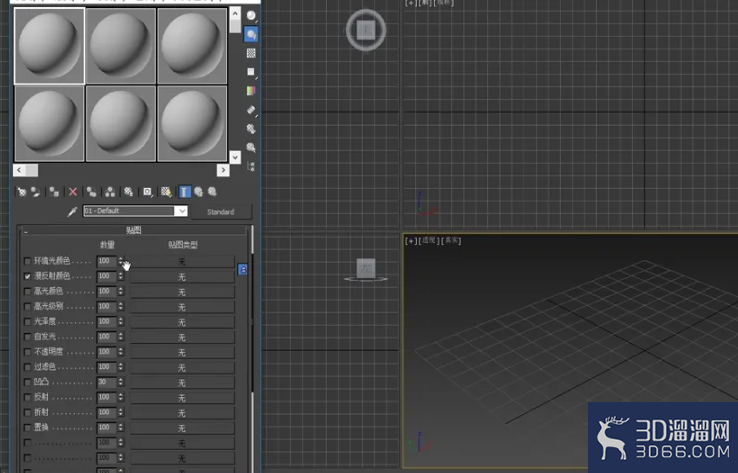Click Assign Material to Selection icon
This screenshot has height=473, width=738.
point(54,192)
